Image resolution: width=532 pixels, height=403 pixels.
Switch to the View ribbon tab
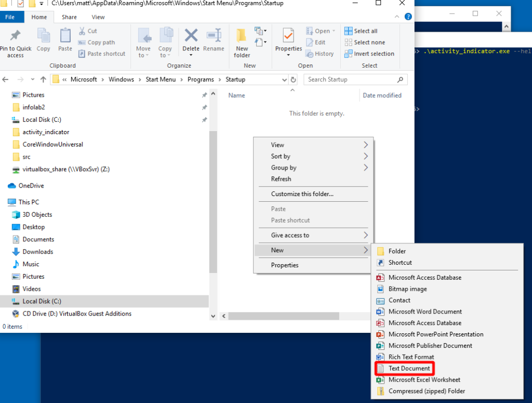click(98, 17)
